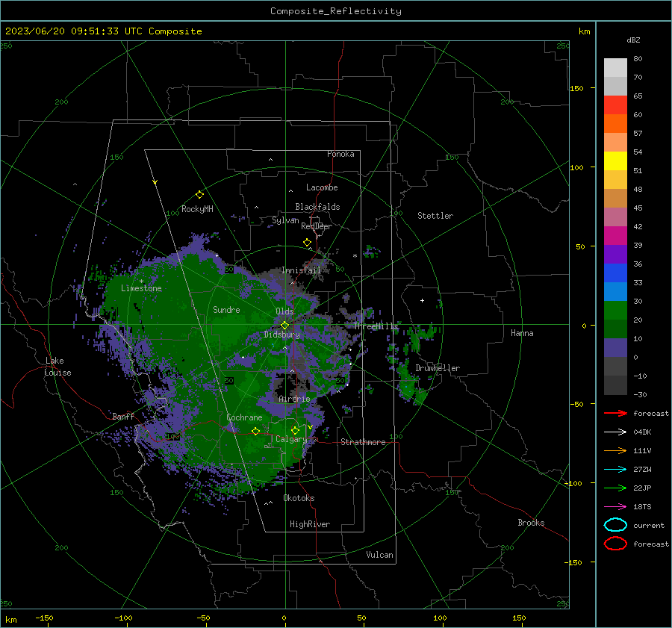Select the yellow radar-center diamond below Olds

tap(284, 326)
